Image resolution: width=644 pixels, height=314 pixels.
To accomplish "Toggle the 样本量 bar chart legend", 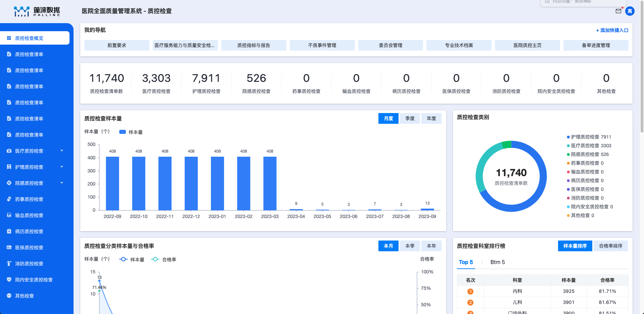I will 131,132.
